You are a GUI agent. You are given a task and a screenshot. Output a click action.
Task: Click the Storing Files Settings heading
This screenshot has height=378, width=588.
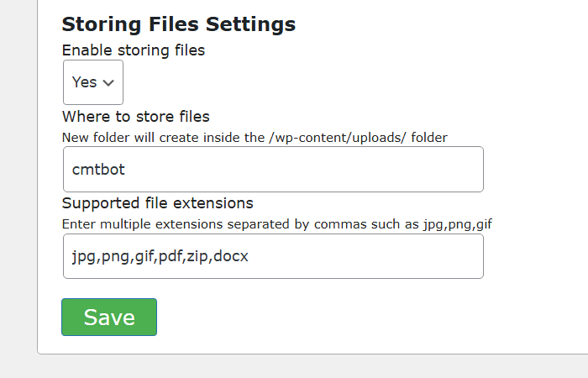178,24
